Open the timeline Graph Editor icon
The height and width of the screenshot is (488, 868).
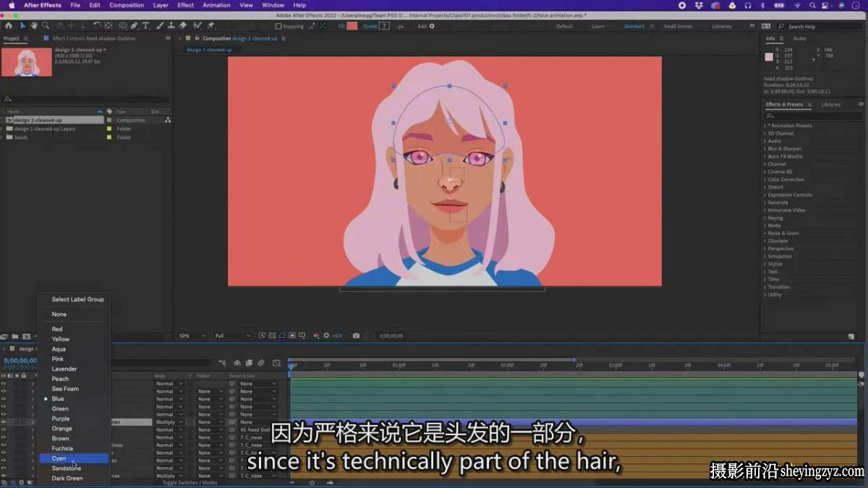(276, 363)
